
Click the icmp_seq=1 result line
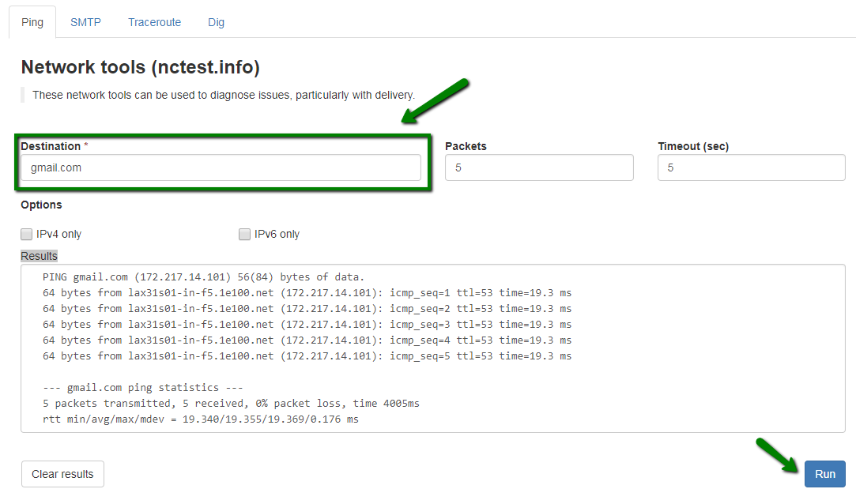point(307,293)
